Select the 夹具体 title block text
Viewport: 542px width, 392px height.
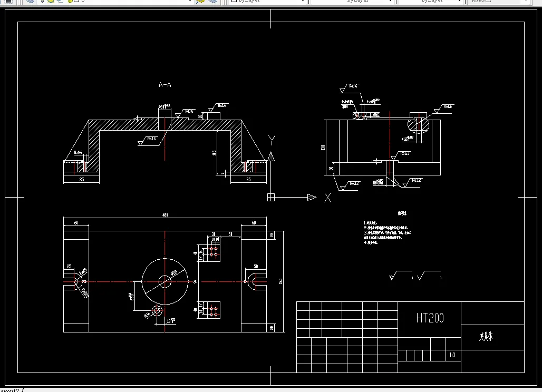click(486, 336)
